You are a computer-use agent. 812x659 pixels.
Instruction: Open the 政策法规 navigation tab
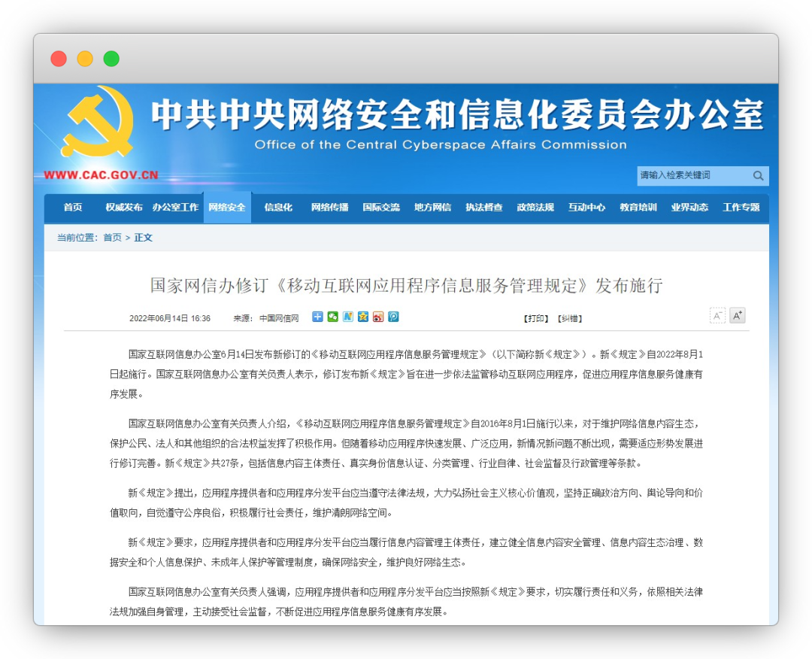[535, 207]
